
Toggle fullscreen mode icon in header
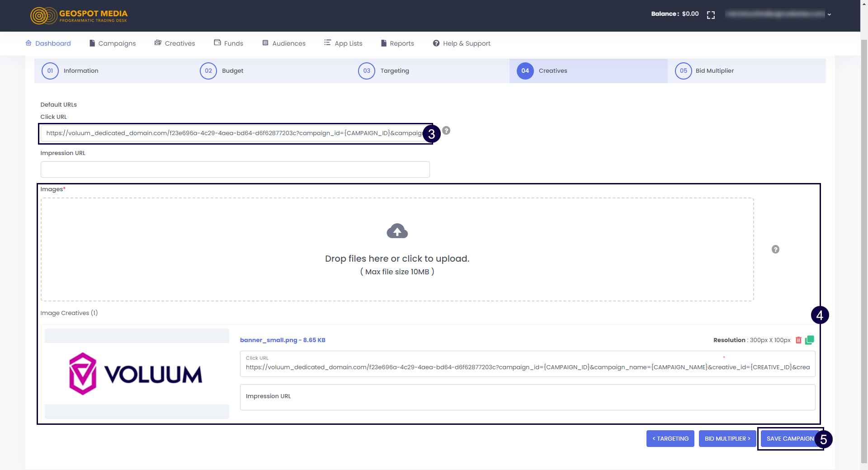(x=711, y=15)
